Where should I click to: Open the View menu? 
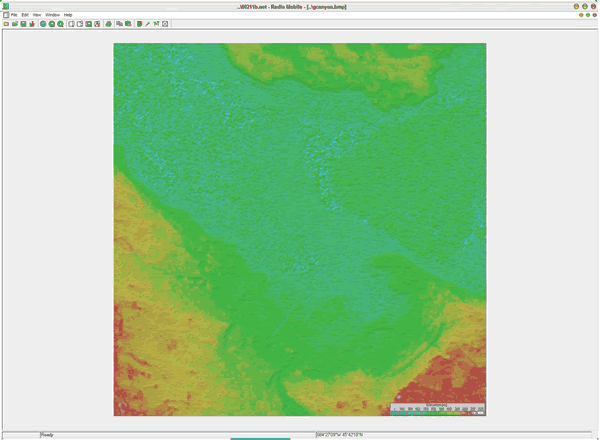(x=37, y=15)
